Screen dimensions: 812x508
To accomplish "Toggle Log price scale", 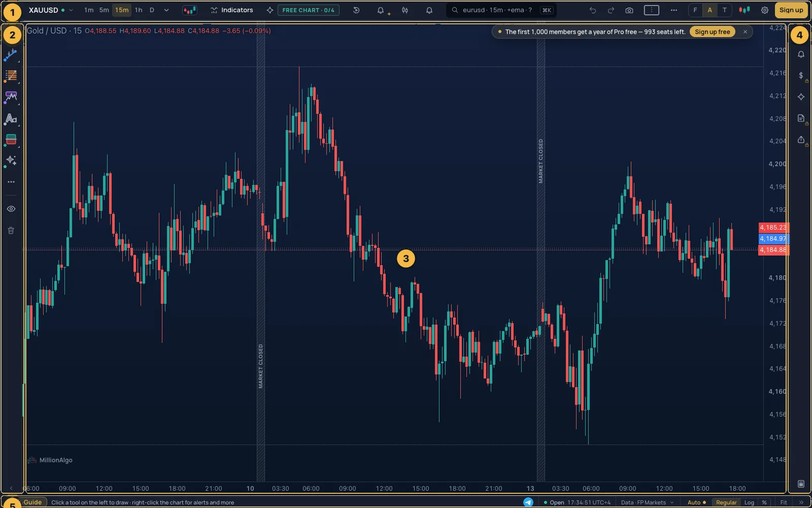I will coord(749,502).
